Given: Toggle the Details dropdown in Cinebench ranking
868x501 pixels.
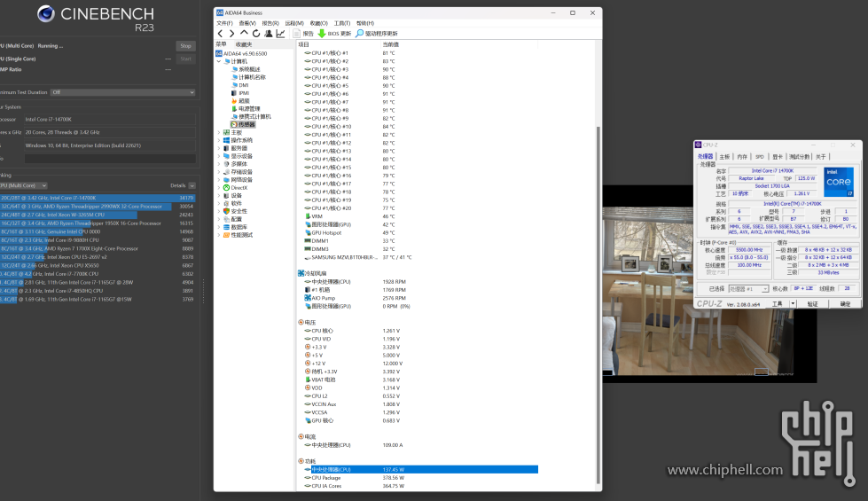Looking at the screenshot, I should click(192, 185).
